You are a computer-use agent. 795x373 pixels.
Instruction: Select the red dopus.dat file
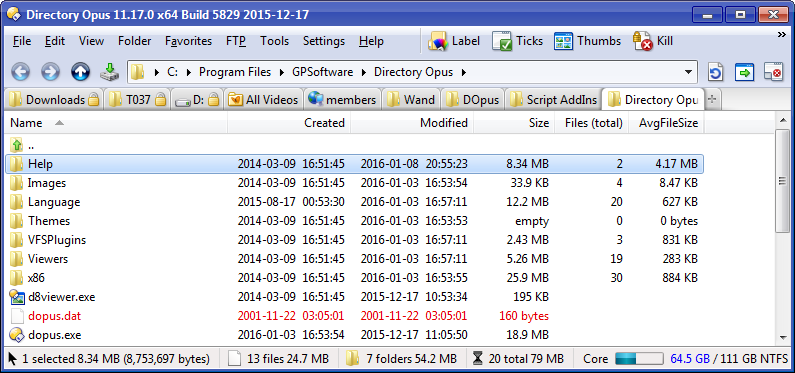click(x=355, y=316)
